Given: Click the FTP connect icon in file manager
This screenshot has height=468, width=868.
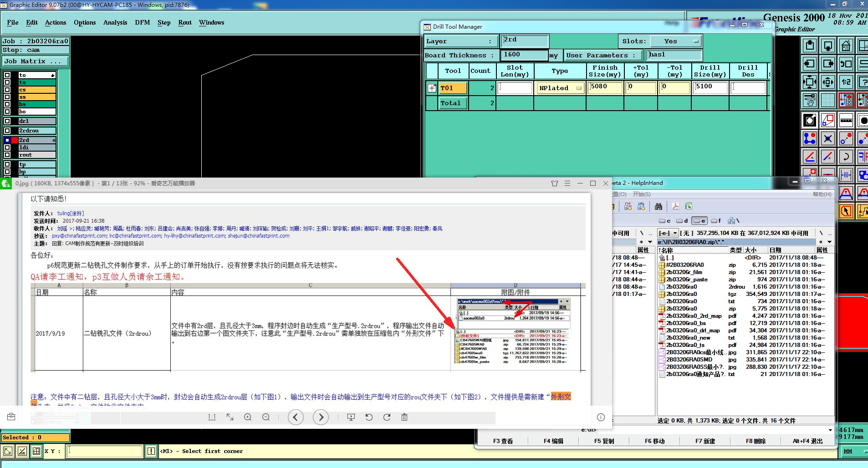Looking at the screenshot, I should [628, 206].
